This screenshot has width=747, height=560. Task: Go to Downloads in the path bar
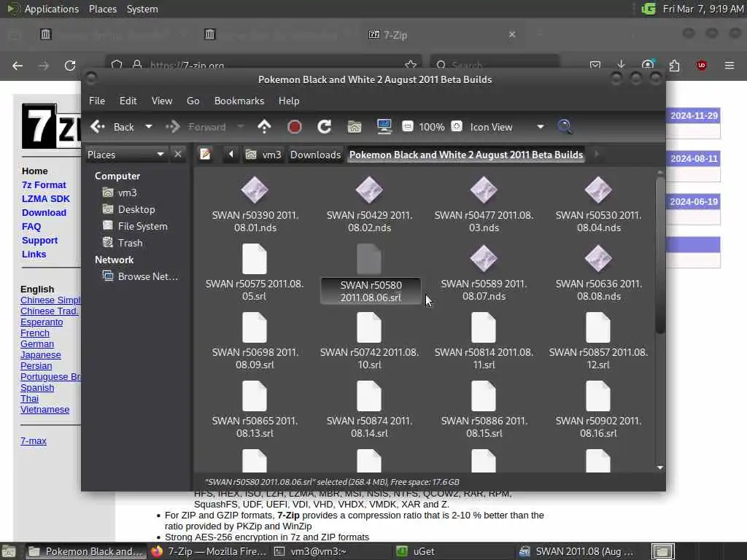(x=315, y=155)
